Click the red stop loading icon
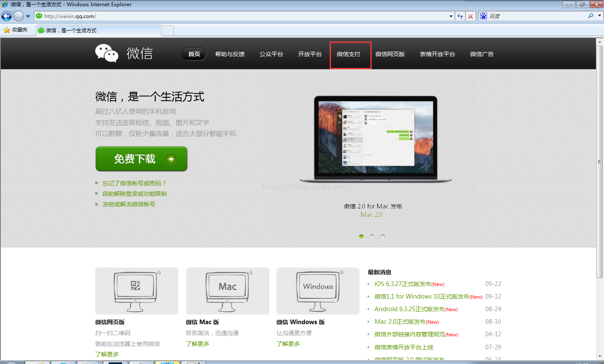Screen dimensions: 604x364 (x=471, y=16)
